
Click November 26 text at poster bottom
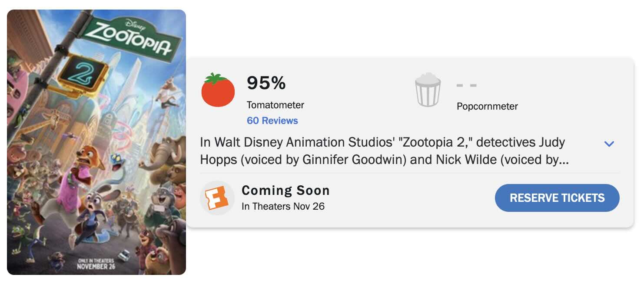point(96,266)
